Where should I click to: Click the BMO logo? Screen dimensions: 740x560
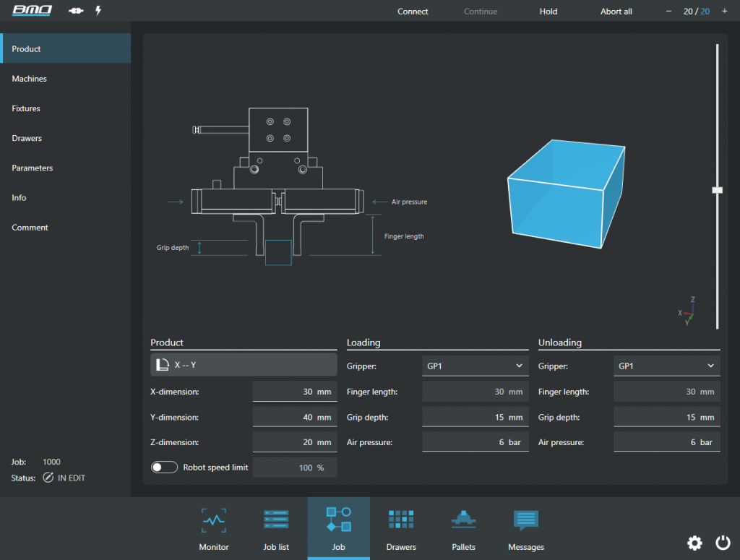32,11
